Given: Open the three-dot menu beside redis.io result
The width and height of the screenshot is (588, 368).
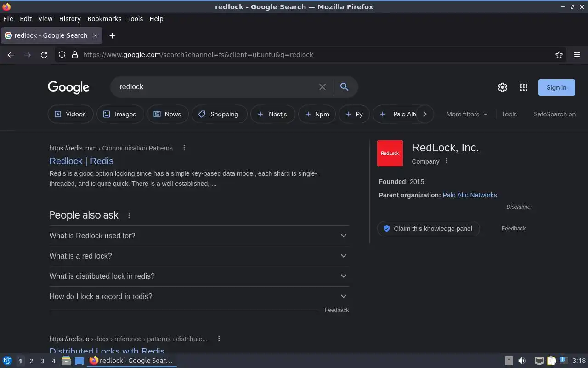Looking at the screenshot, I should [219, 339].
